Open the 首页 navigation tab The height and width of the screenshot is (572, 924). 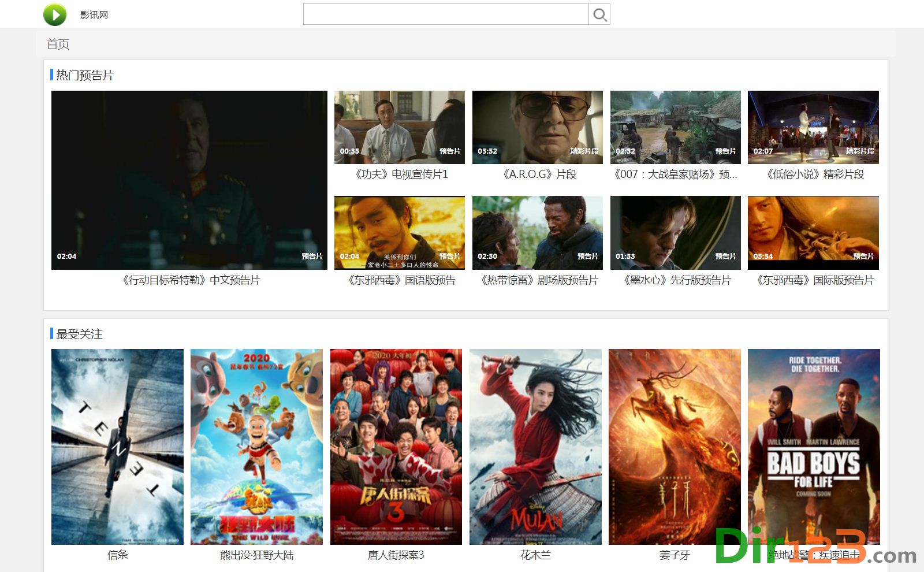58,44
